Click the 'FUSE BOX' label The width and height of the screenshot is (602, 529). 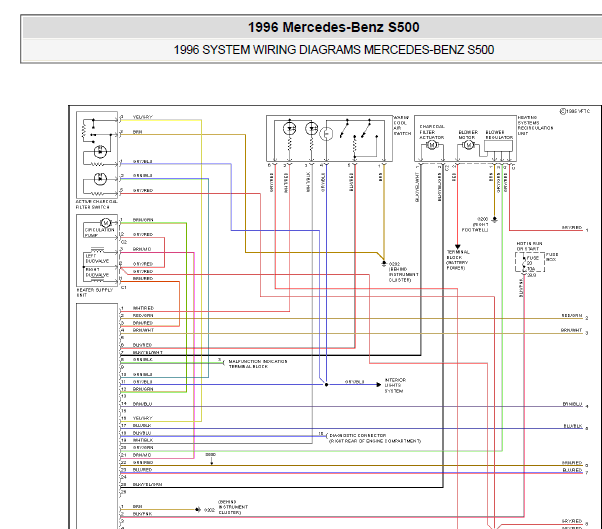coord(552,257)
